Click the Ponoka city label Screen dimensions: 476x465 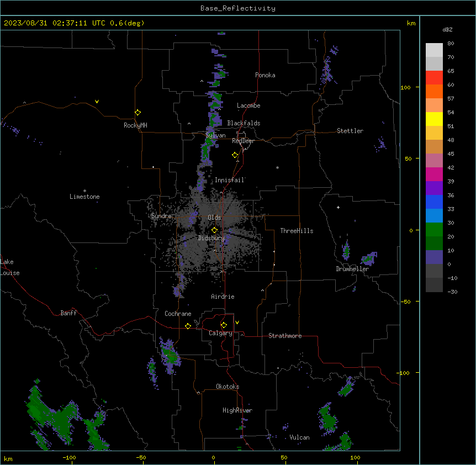[265, 75]
